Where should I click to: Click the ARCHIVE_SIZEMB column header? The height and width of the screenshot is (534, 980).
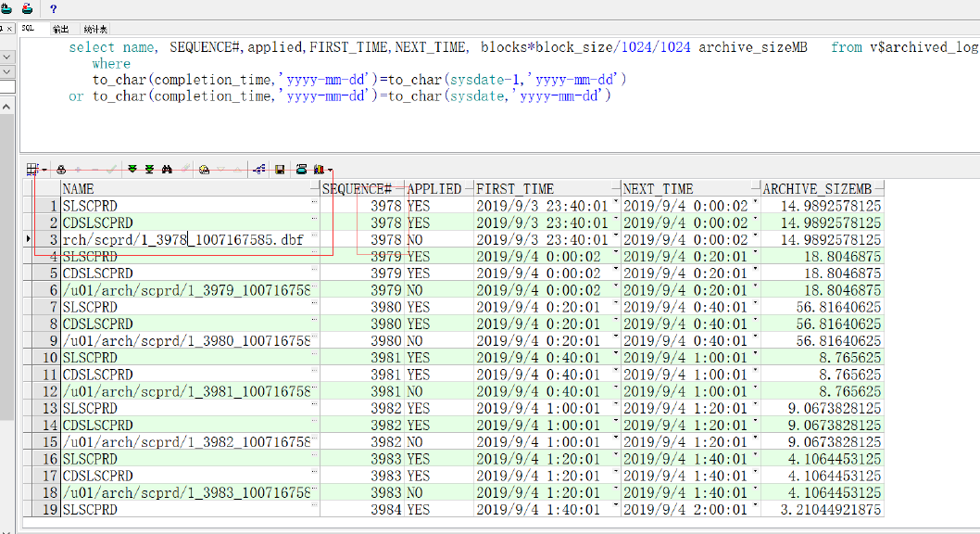point(822,188)
